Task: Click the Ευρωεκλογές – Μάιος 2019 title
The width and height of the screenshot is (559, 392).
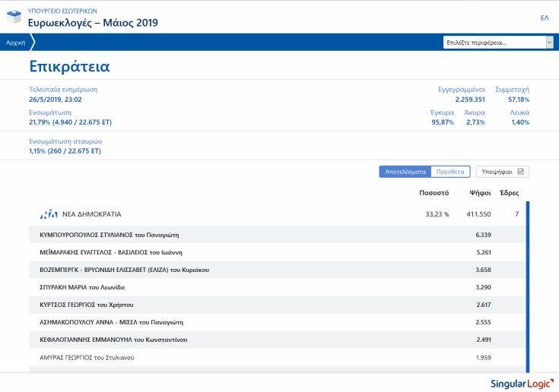Action: coord(93,23)
